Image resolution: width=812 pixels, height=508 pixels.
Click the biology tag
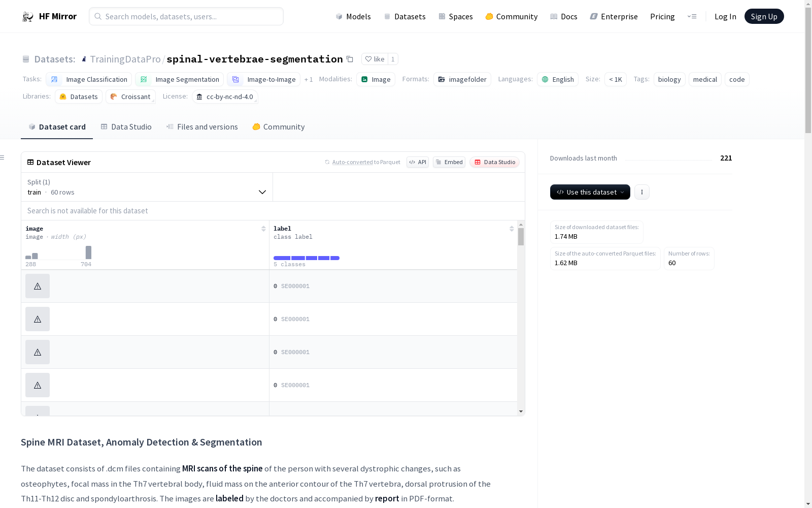click(x=669, y=79)
